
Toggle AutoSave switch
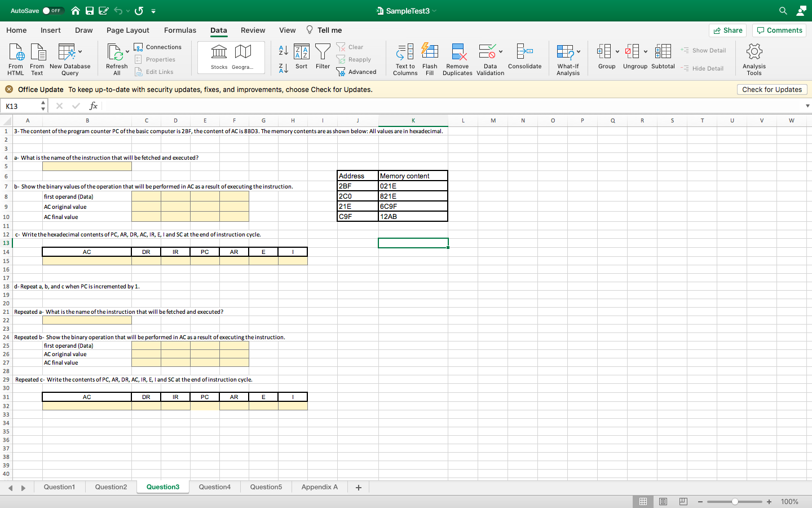click(53, 11)
